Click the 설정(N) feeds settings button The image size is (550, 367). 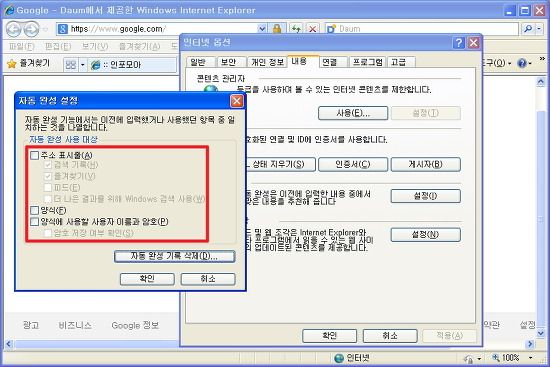click(425, 234)
